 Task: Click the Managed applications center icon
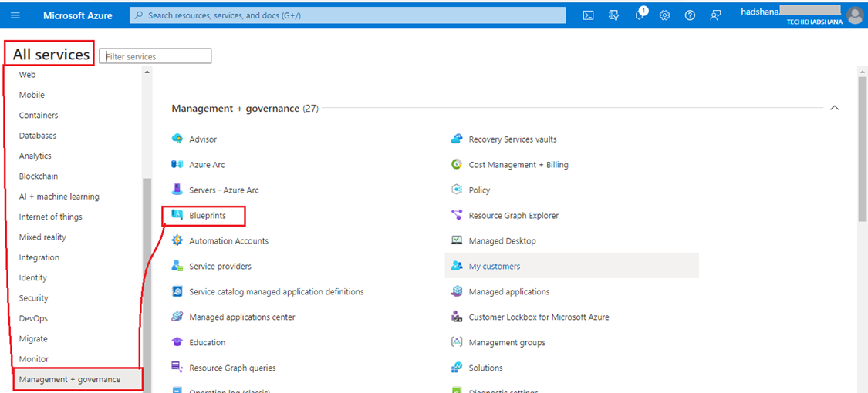(177, 317)
